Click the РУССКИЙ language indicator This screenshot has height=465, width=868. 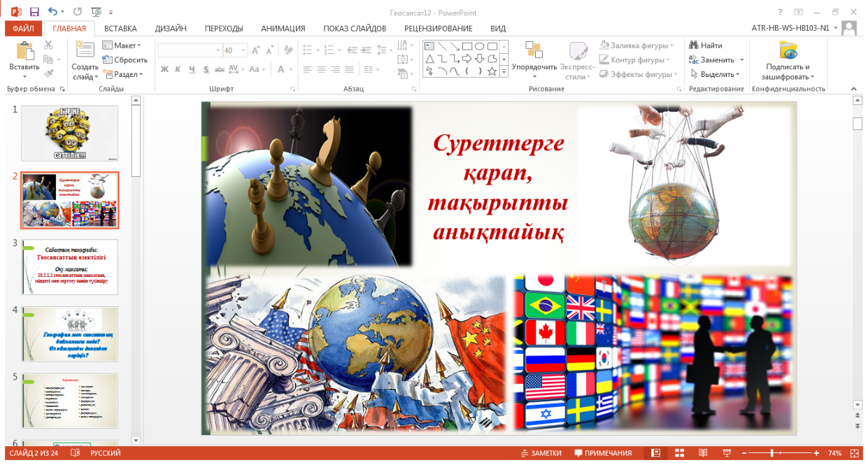pyautogui.click(x=106, y=453)
